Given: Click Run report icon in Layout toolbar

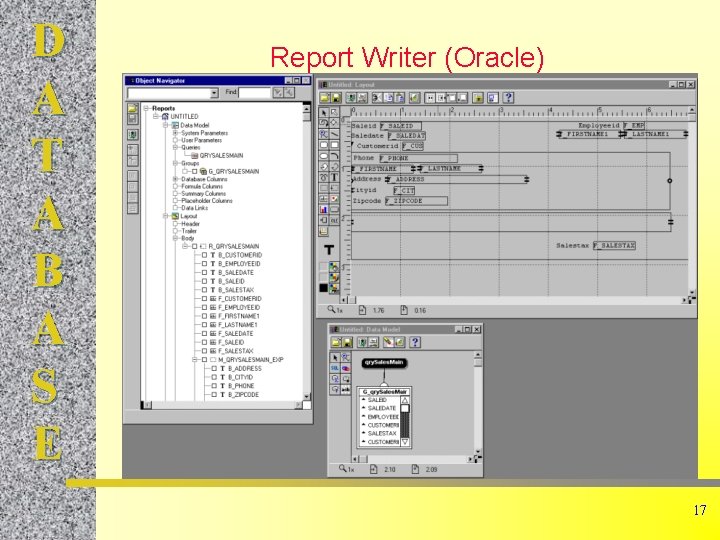Looking at the screenshot, I should pos(351,98).
